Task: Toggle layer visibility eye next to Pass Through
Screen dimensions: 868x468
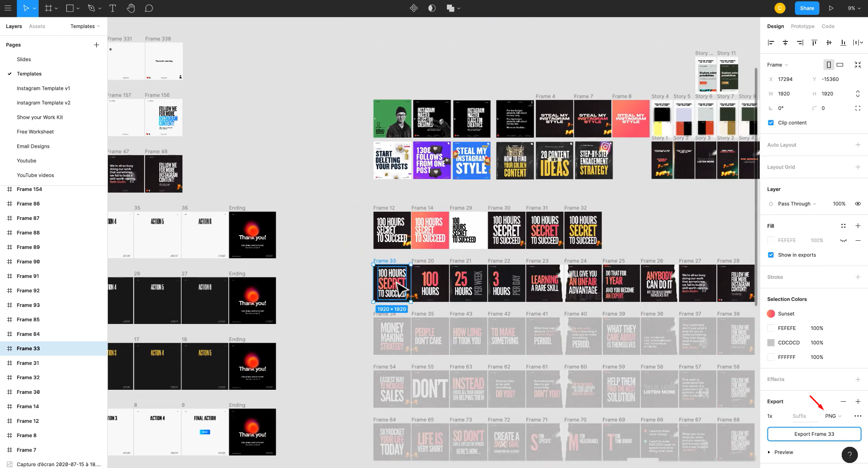Action: coord(857,203)
